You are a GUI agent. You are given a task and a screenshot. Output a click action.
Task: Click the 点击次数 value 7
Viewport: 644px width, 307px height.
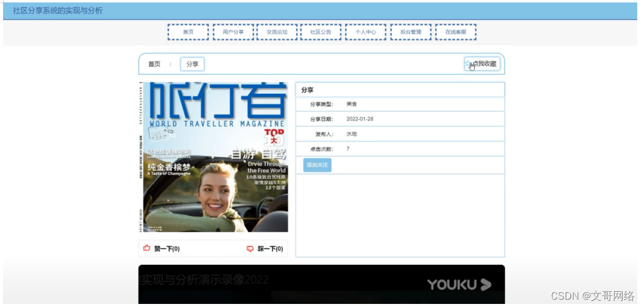pyautogui.click(x=348, y=149)
